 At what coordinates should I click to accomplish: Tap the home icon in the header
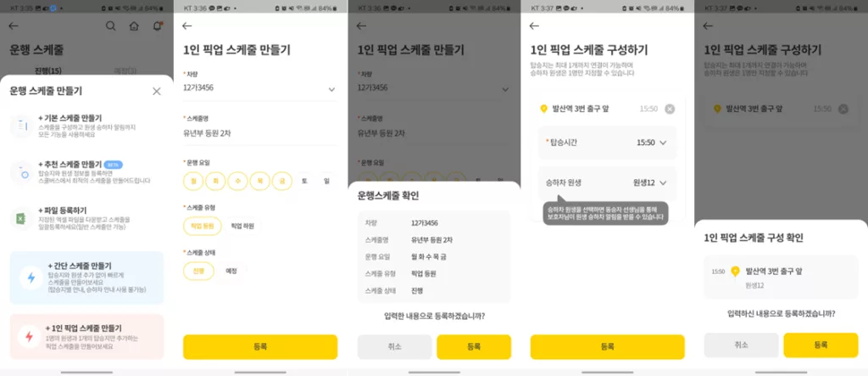coord(134,26)
